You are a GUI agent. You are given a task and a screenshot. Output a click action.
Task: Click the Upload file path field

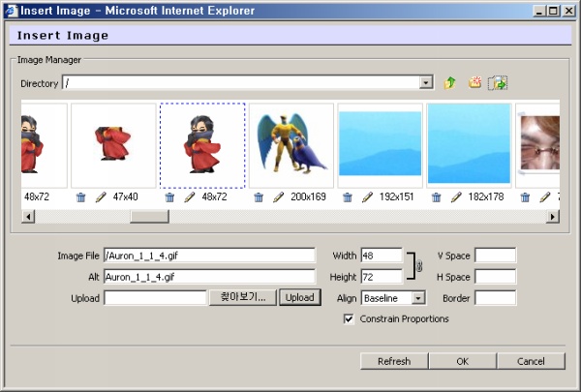coord(156,297)
